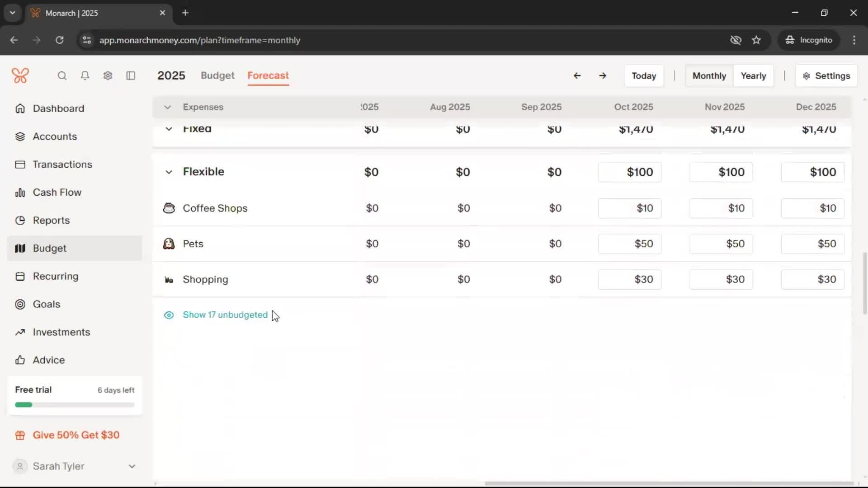Go to next period arrow
Screen dimensions: 868x488
(x=603, y=76)
